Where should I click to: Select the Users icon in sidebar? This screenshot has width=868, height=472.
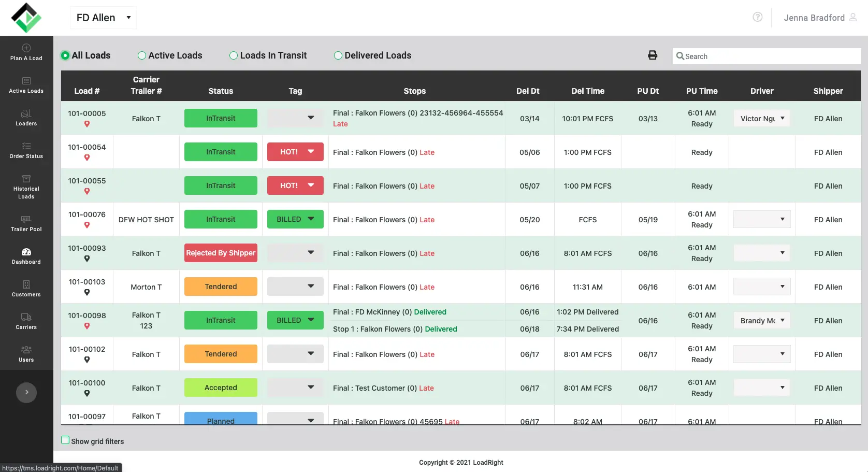tap(26, 353)
